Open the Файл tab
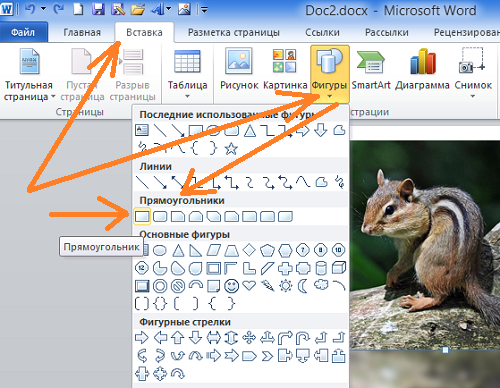This screenshot has height=388, width=500. (23, 32)
